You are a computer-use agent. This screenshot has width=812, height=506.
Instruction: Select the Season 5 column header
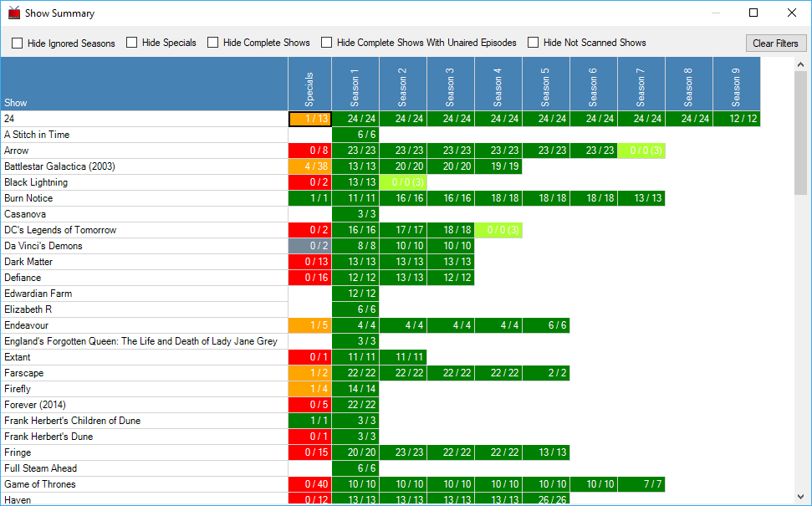(x=546, y=84)
